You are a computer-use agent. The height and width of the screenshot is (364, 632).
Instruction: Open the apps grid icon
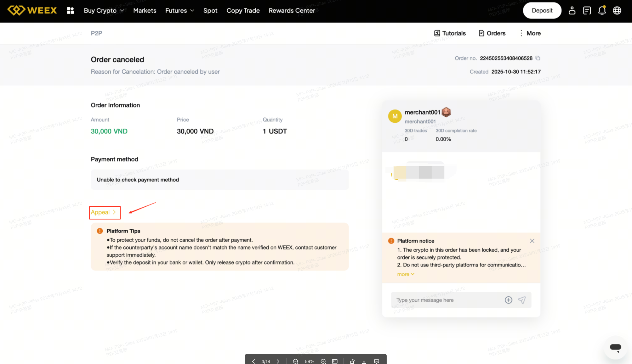click(x=70, y=10)
